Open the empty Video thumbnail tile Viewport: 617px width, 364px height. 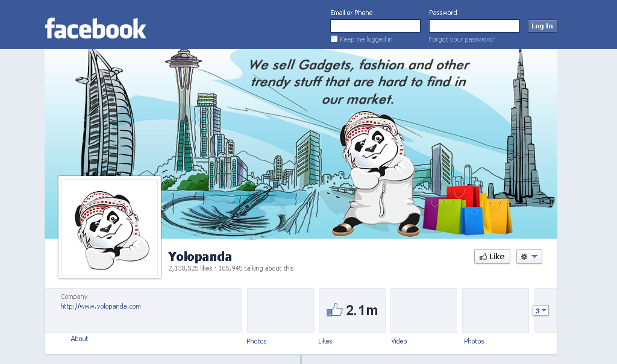[x=424, y=310]
